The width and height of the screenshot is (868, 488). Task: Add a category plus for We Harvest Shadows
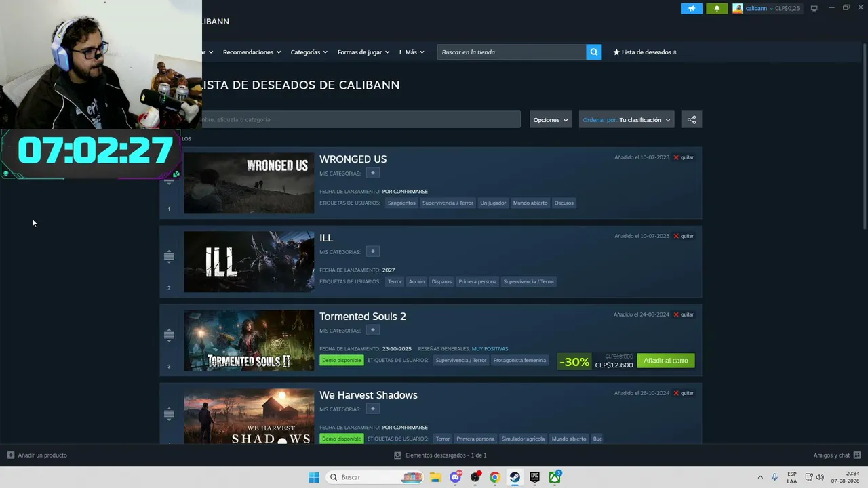click(372, 409)
